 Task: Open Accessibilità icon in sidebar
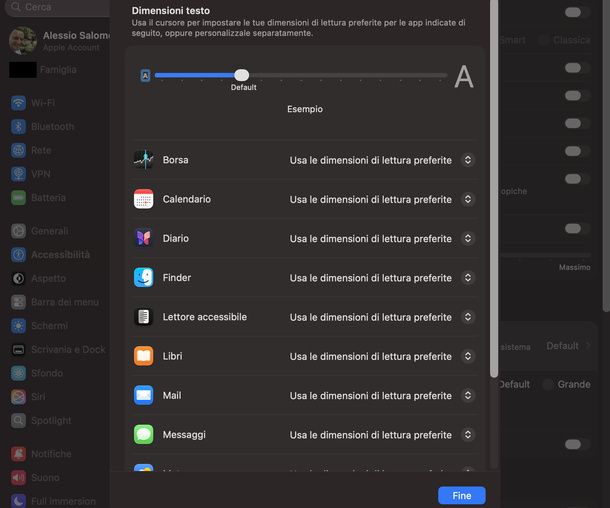point(18,255)
